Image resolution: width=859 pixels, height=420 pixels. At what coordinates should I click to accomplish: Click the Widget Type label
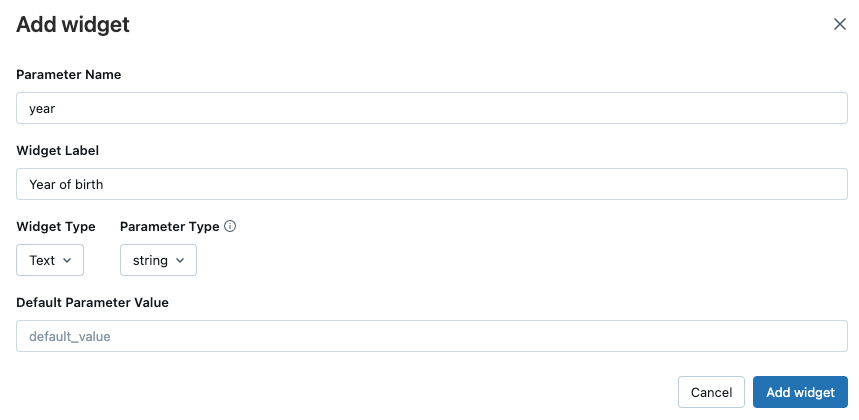pyautogui.click(x=56, y=227)
